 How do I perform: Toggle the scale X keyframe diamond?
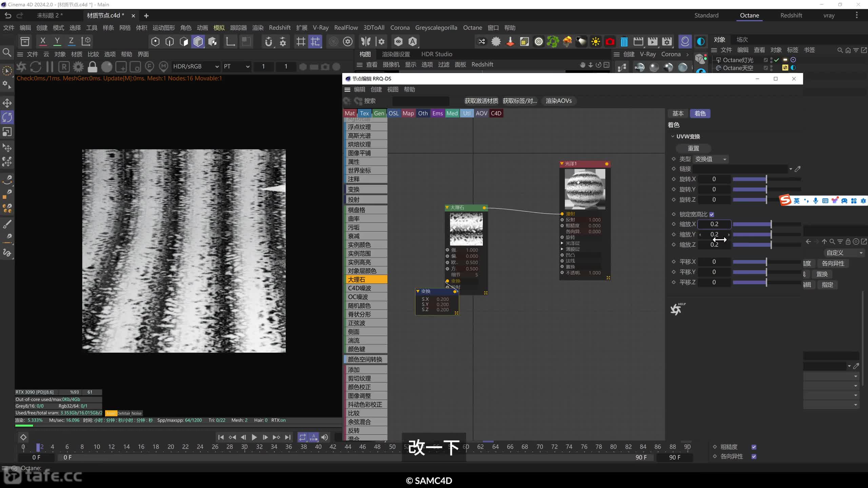coord(673,224)
